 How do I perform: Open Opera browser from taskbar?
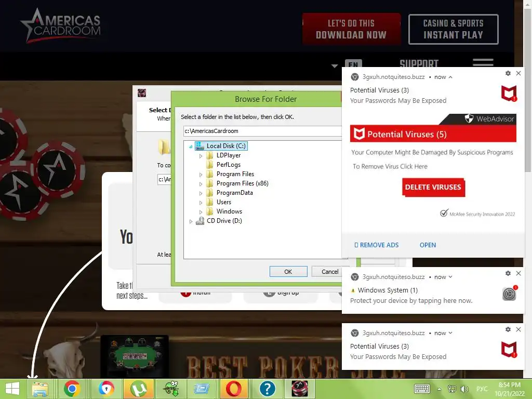pos(234,389)
